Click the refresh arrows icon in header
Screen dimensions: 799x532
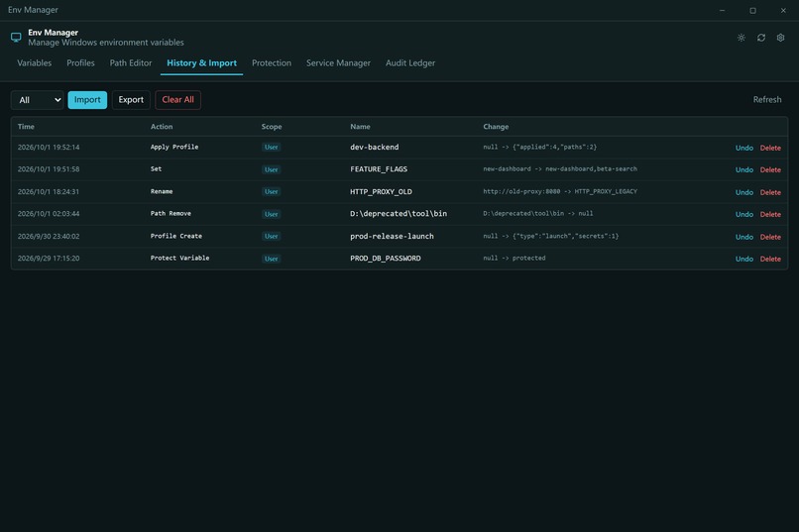coord(760,38)
